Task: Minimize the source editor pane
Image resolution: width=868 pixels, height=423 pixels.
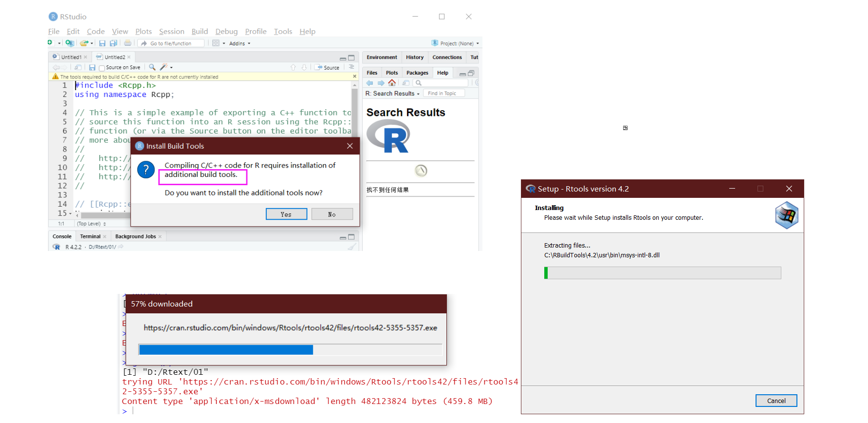Action: 343,58
